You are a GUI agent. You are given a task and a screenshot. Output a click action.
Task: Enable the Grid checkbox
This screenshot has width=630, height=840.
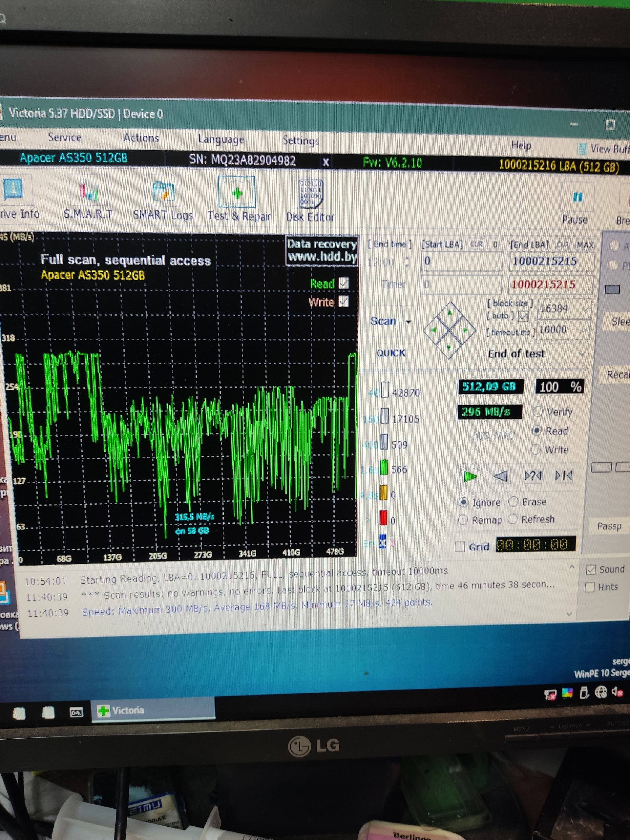coord(460,546)
